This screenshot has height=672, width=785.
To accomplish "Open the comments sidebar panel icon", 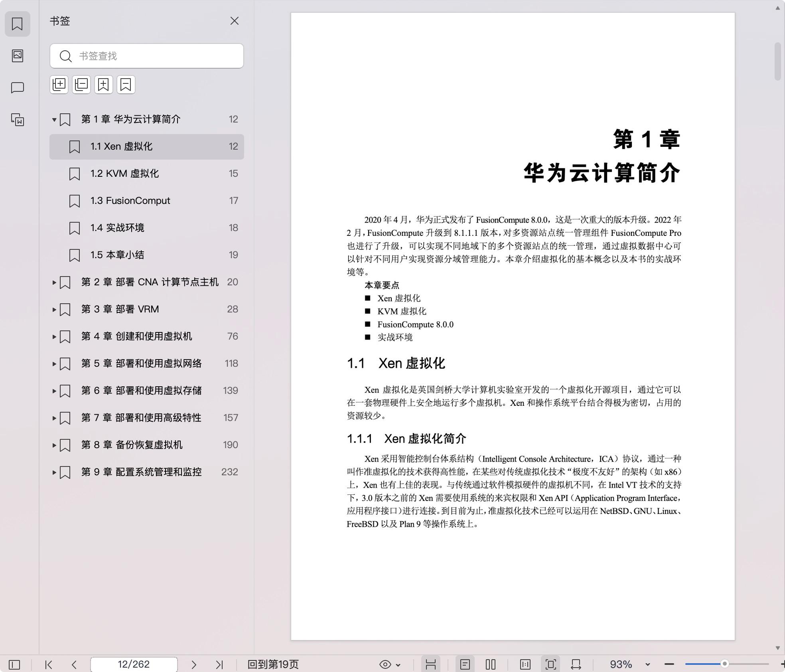I will (x=17, y=87).
